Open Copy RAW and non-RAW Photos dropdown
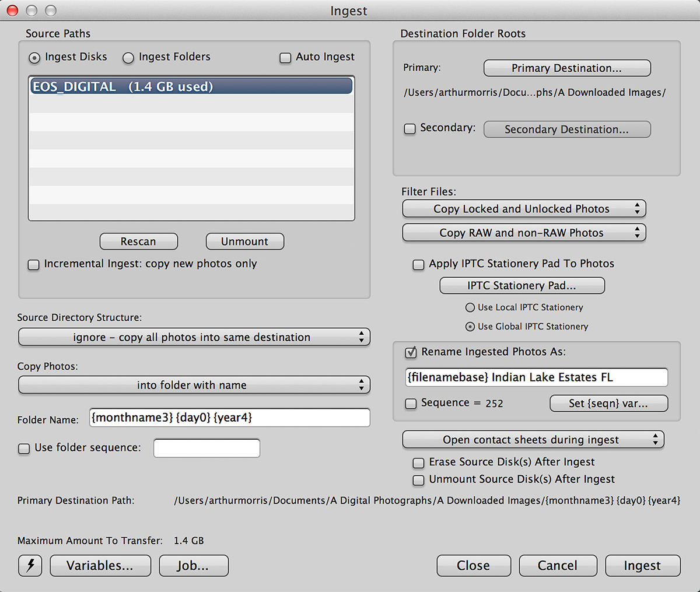This screenshot has height=592, width=700. click(524, 233)
